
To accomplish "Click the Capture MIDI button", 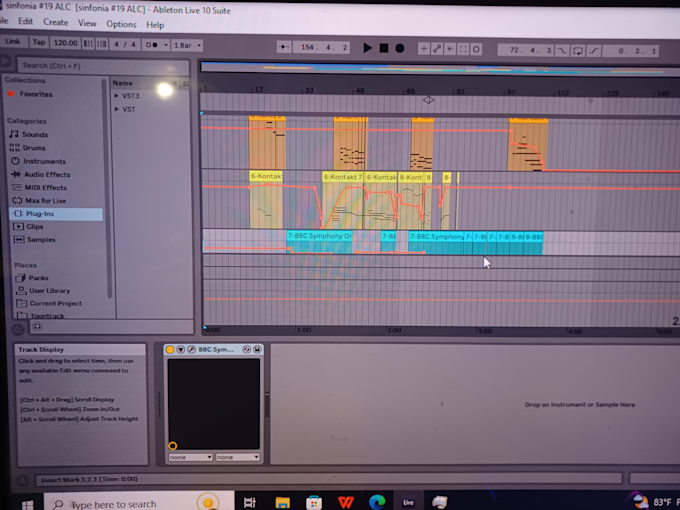I will (x=463, y=49).
